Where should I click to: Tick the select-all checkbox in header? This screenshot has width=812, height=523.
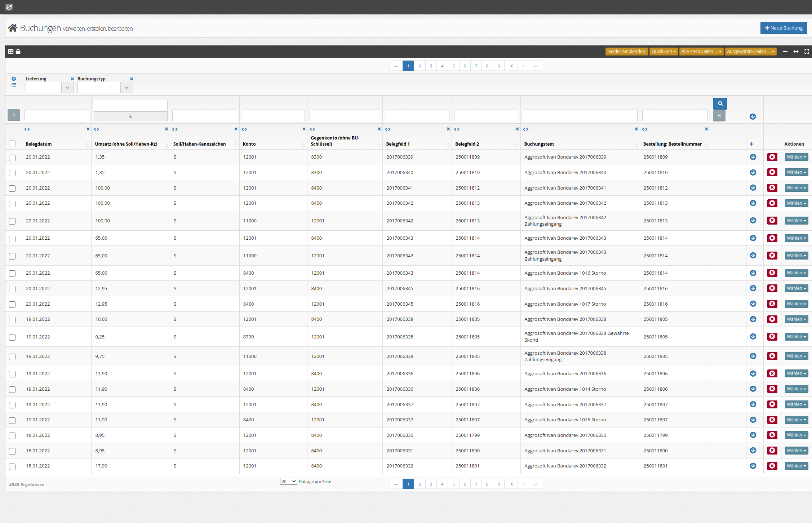(12, 144)
